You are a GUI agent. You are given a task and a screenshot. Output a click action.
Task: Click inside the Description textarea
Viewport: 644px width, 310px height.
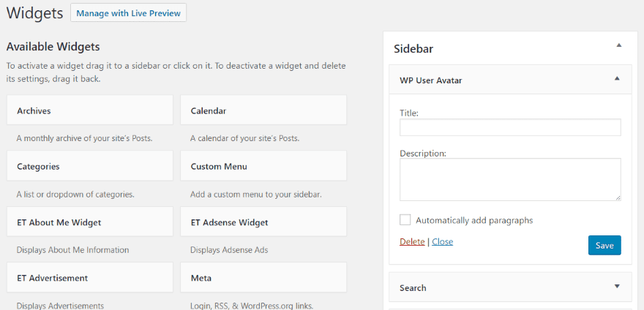(510, 179)
